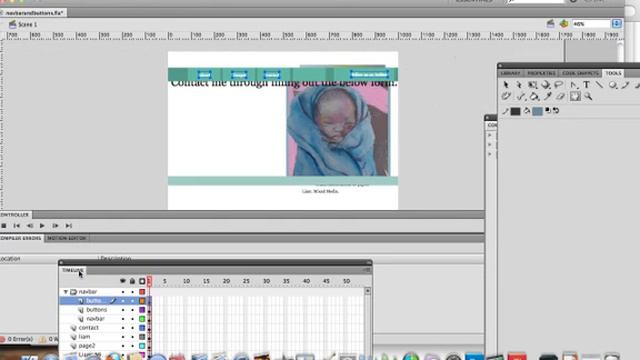Select the Text tool
This screenshot has height=360, width=640.
(587, 84)
